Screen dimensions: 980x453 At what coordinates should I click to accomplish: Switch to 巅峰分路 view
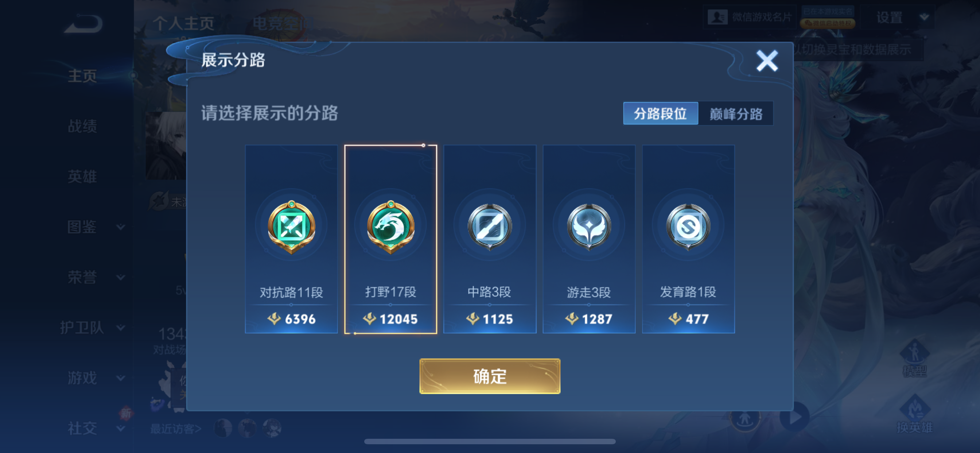coord(736,113)
